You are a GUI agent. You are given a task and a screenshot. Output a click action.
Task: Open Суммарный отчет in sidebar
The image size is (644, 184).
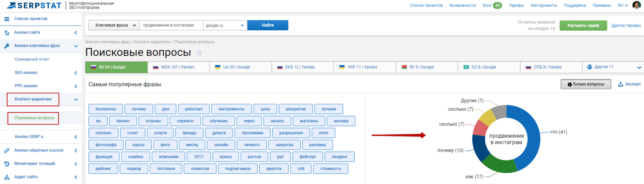coord(32,59)
